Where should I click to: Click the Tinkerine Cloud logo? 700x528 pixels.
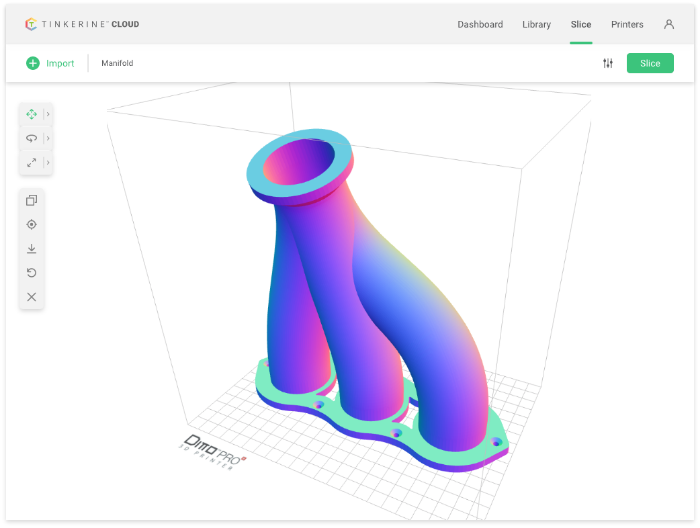pyautogui.click(x=82, y=24)
